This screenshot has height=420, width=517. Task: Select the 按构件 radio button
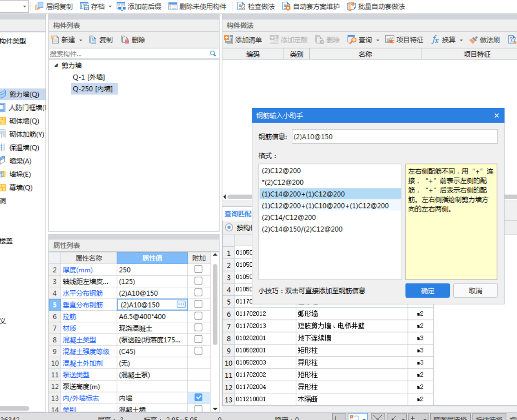click(x=229, y=228)
